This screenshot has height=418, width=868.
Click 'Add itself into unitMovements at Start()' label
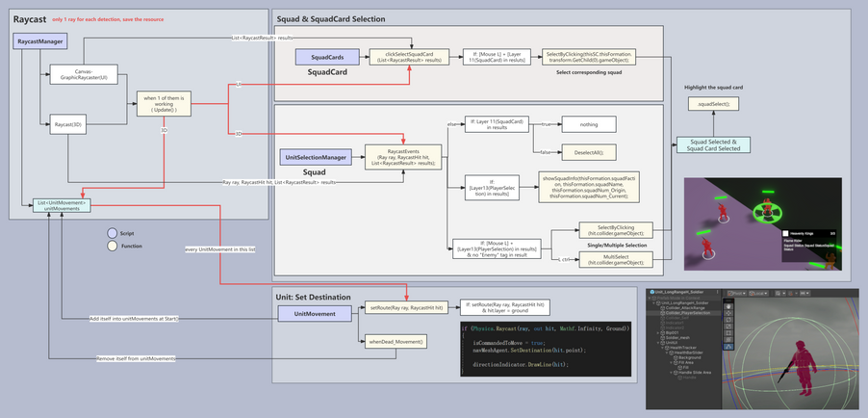(134, 319)
